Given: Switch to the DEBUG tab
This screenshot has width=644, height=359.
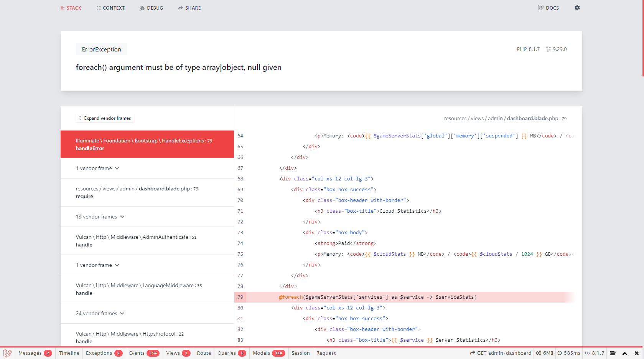Looking at the screenshot, I should 152,8.
